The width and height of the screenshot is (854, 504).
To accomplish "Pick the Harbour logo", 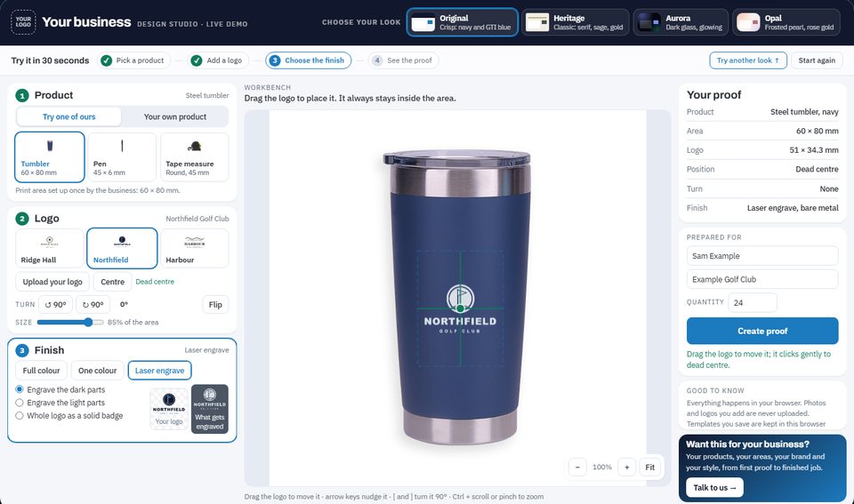I will pyautogui.click(x=195, y=248).
